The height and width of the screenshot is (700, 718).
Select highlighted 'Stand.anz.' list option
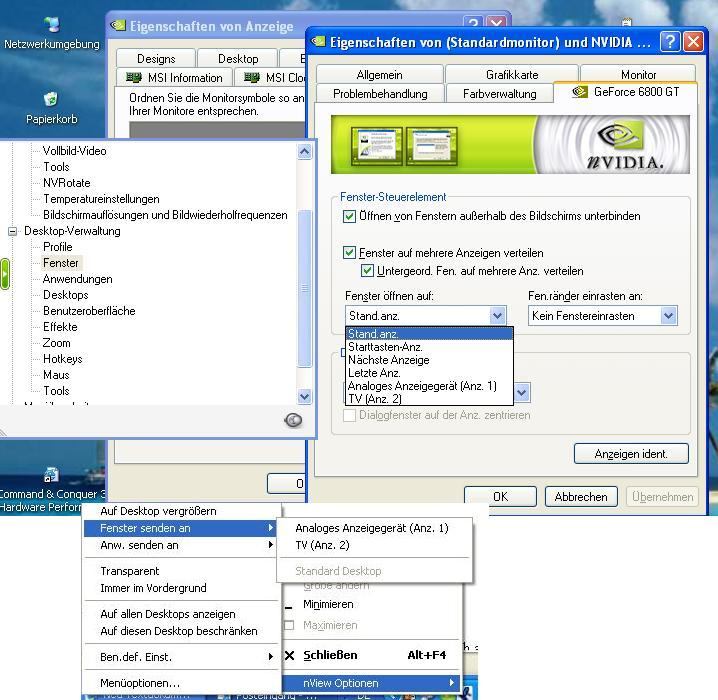tap(429, 334)
